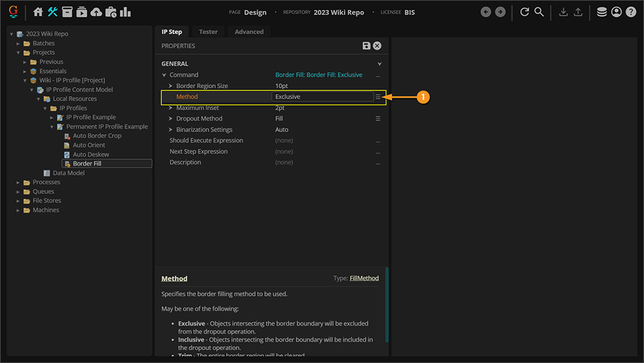Viewport: 644px width, 363px height.
Task: Open the Design tools wrench icon
Action: (53, 12)
